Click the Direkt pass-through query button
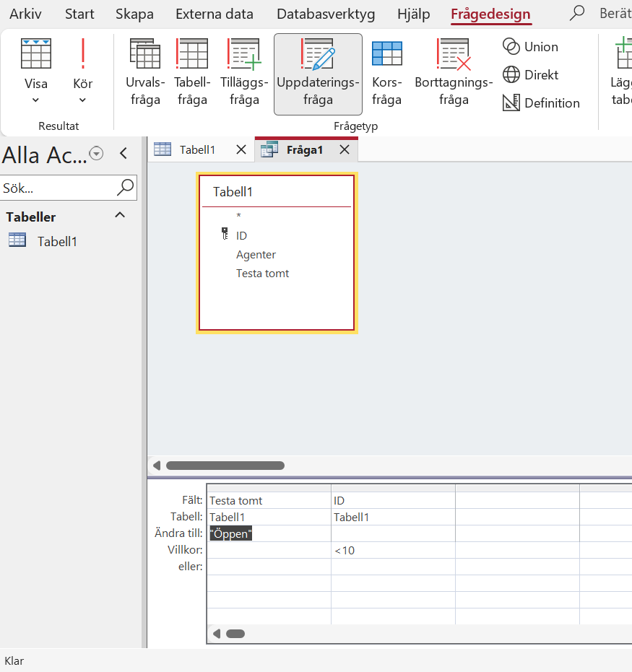 (530, 75)
